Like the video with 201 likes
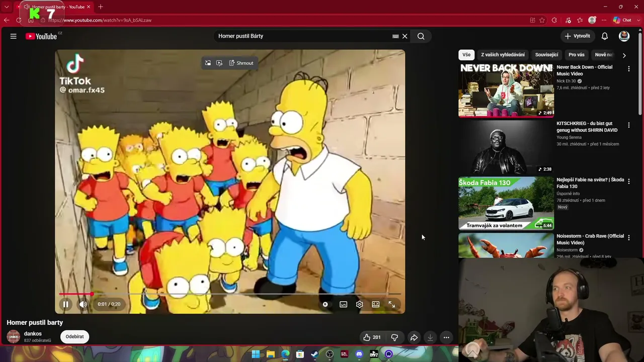Screen dimensions: 644x362 372,337
